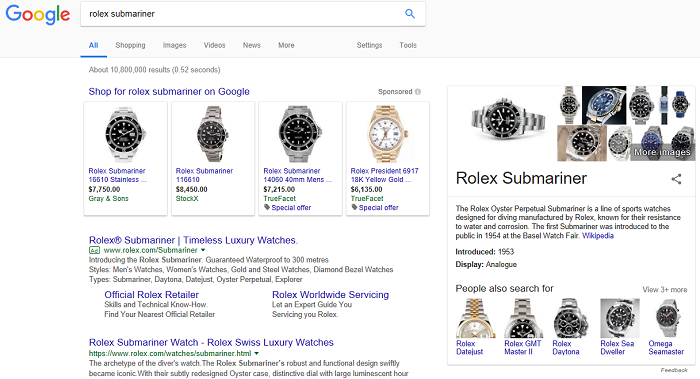The height and width of the screenshot is (379, 700).
Task: Open Rolex Submariner Watch - Rolex Swiss Luxury Watches
Action: [x=211, y=342]
